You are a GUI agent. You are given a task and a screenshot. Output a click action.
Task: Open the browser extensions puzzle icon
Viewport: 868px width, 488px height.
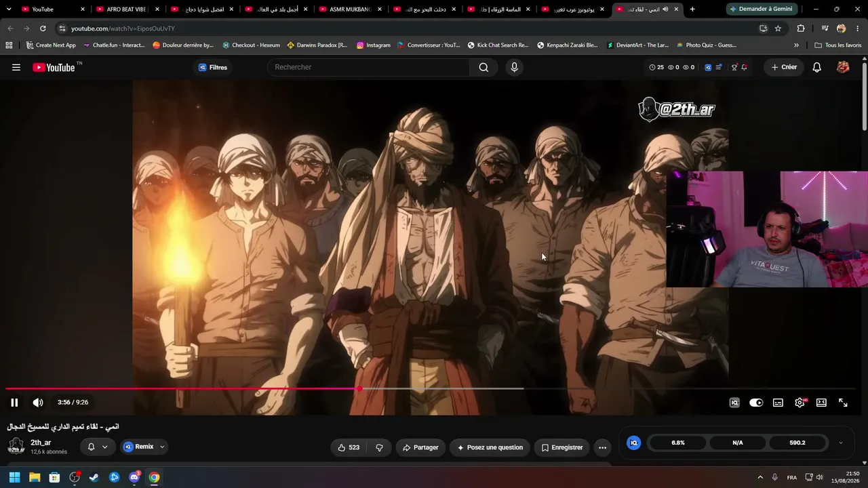coord(801,28)
